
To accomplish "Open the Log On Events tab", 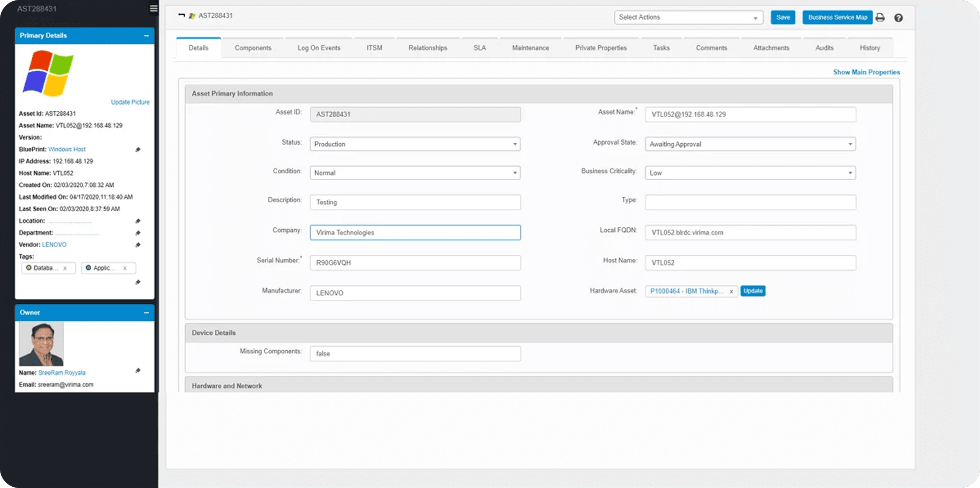I will pyautogui.click(x=319, y=48).
